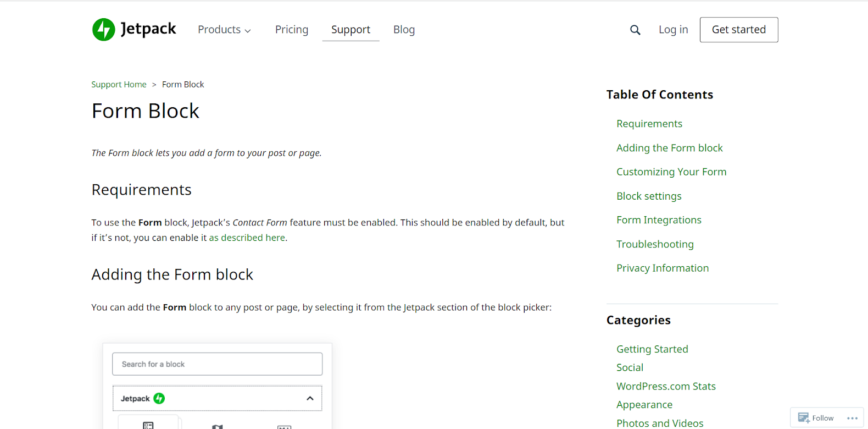This screenshot has width=868, height=429.
Task: Open the Photos and Videos category
Action: 660,423
